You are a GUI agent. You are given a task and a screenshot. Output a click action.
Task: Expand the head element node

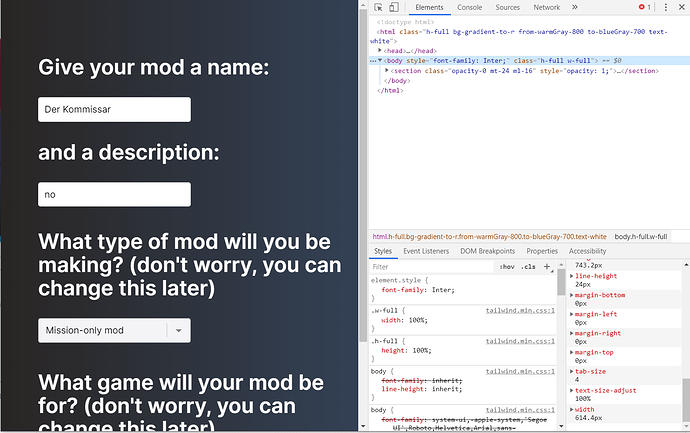pyautogui.click(x=380, y=51)
